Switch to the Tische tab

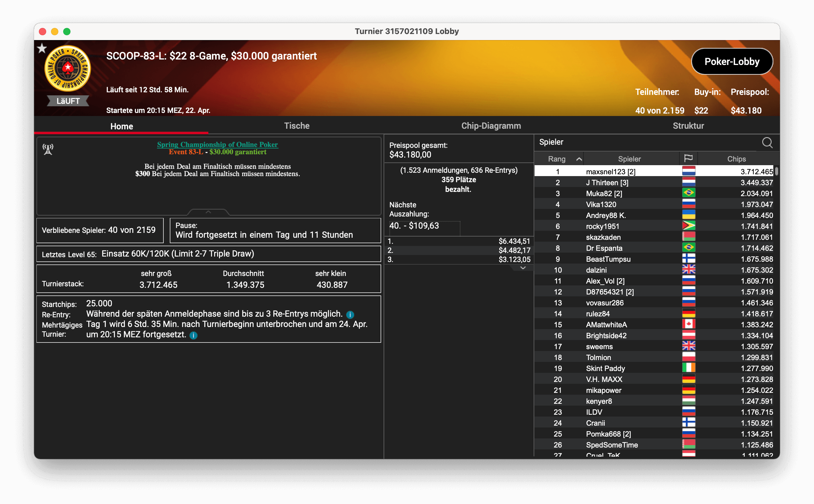coord(296,126)
